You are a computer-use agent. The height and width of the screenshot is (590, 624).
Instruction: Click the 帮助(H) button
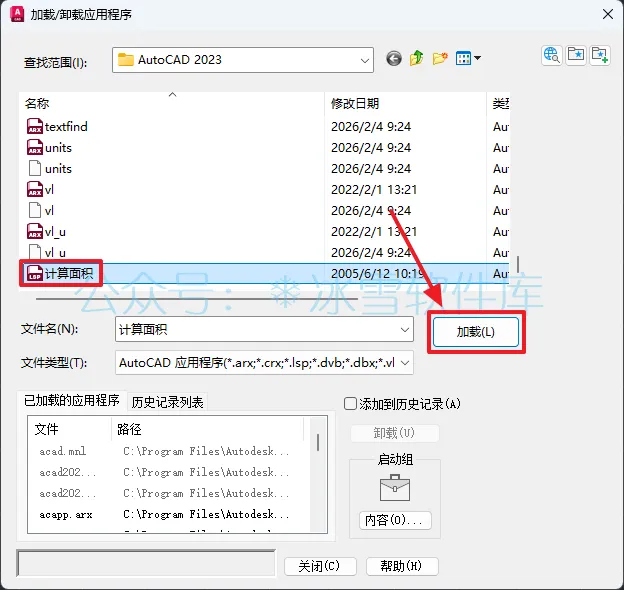click(x=402, y=566)
